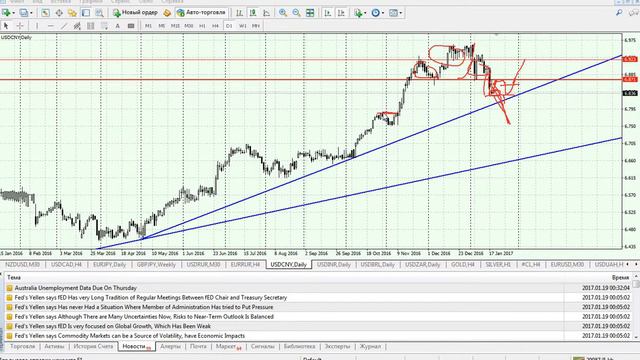The width and height of the screenshot is (640, 360).
Task: Click the Новый ордер button
Action: (x=135, y=13)
